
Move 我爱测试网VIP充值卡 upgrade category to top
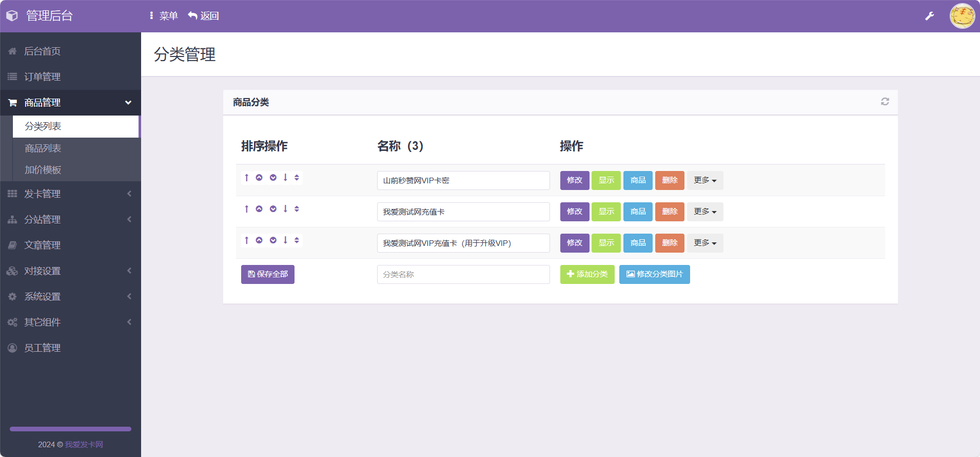pyautogui.click(x=247, y=240)
